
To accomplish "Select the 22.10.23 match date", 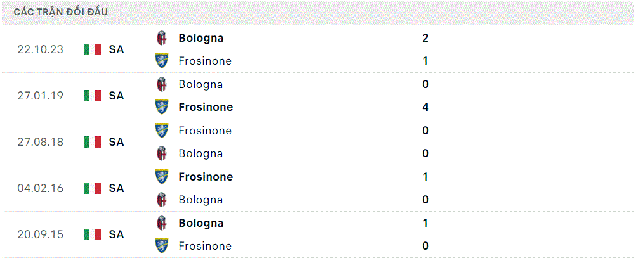I will click(40, 49).
